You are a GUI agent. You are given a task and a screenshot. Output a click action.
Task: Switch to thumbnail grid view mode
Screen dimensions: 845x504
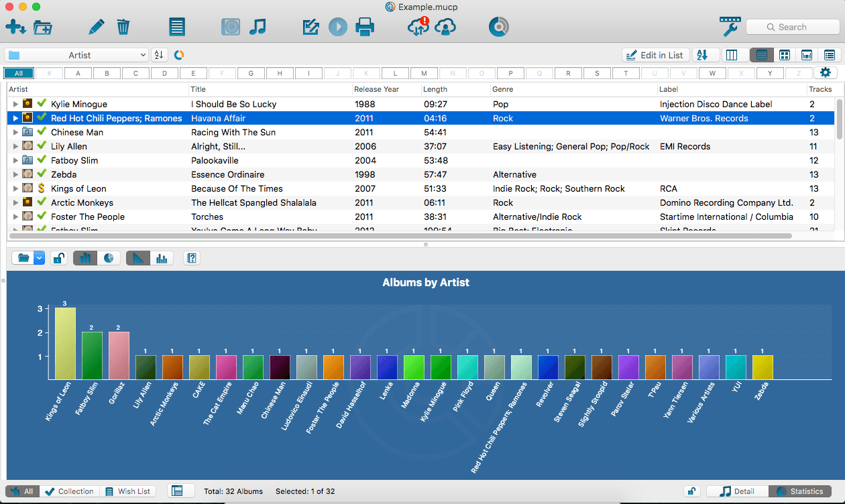pyautogui.click(x=784, y=55)
